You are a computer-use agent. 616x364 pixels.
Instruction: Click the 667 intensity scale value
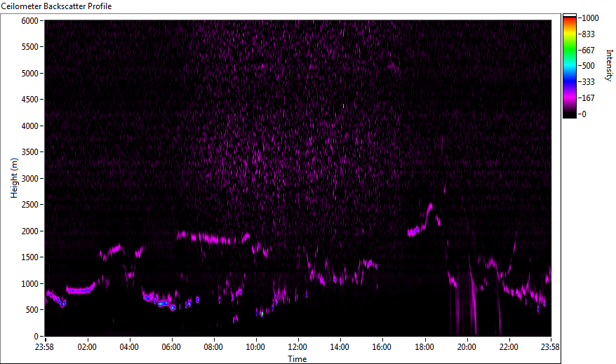pos(588,50)
